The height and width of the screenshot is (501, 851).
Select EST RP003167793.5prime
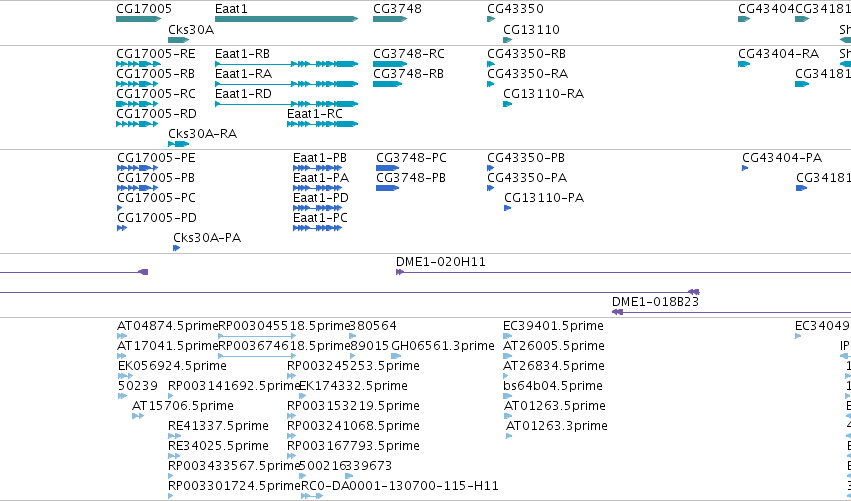[x=291, y=456]
